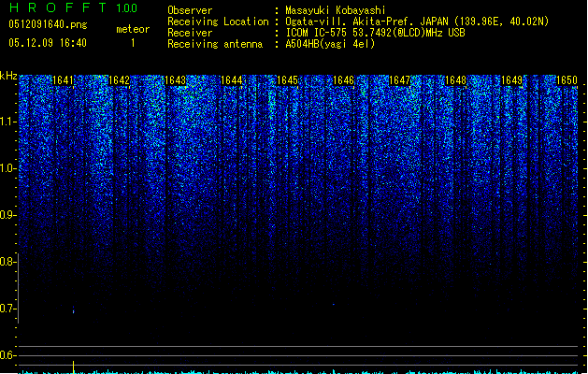Click the file name 0512091640.png
This screenshot has width=588, height=374.
coord(48,24)
